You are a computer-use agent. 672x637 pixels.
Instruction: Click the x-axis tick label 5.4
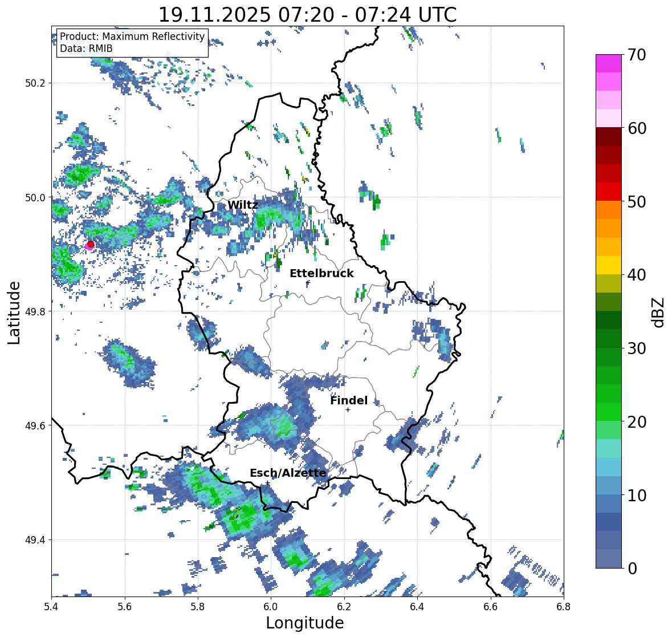[52, 607]
